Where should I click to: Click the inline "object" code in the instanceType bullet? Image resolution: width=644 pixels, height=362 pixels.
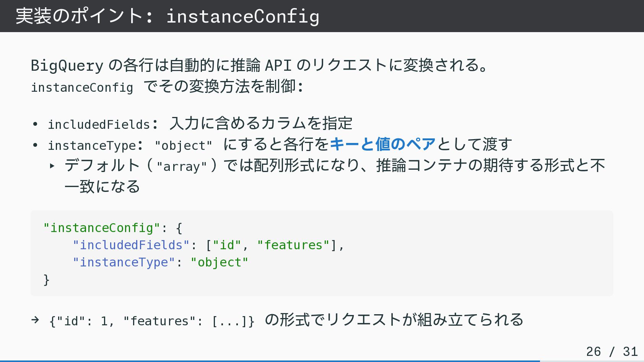point(183,146)
